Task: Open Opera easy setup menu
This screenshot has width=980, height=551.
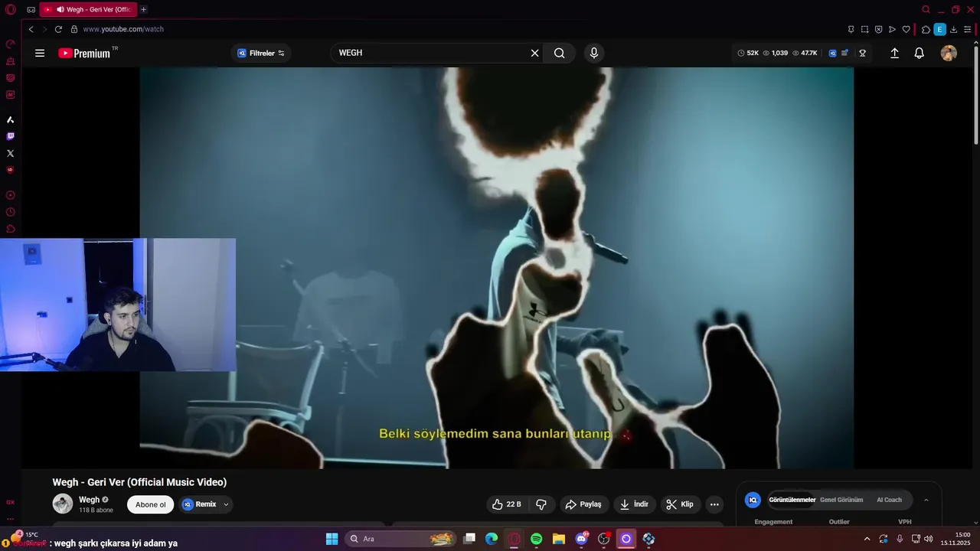Action: pyautogui.click(x=968, y=29)
